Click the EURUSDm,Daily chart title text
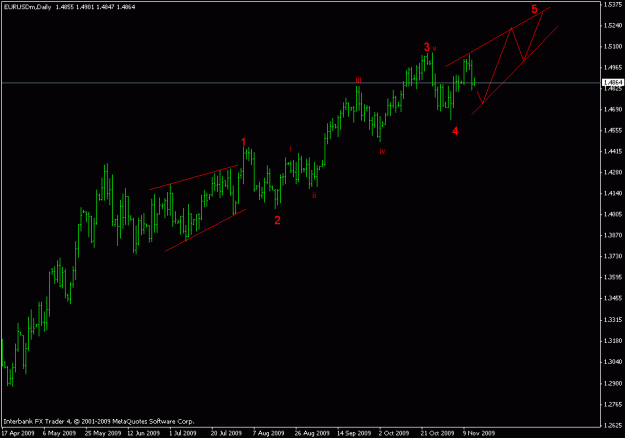The height and width of the screenshot is (438, 625). (x=28, y=7)
